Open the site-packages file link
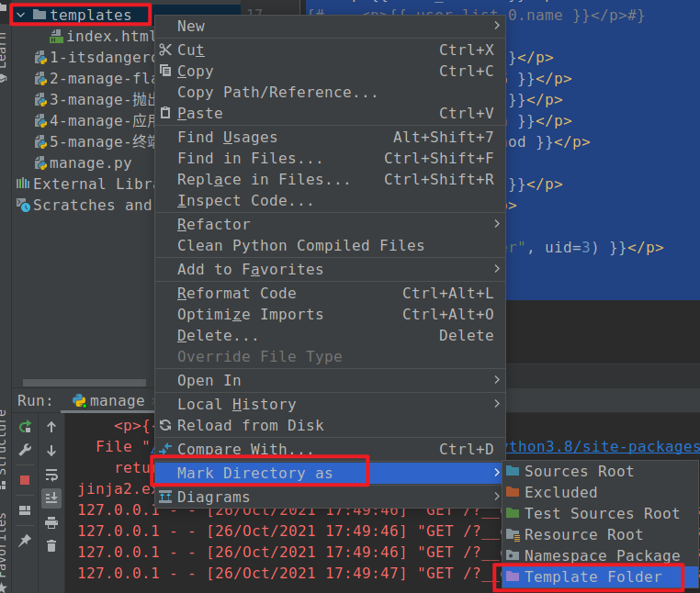 603,447
